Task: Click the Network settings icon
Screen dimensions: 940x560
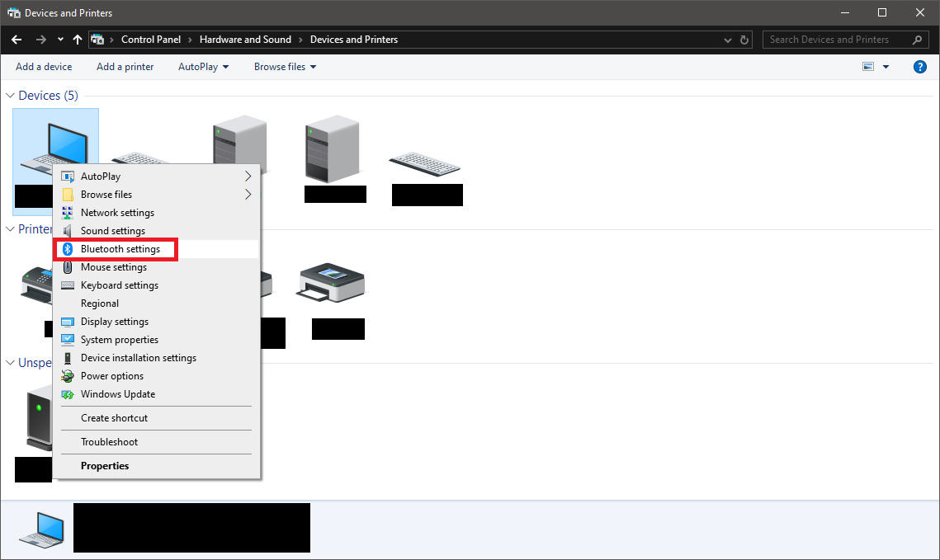Action: click(68, 213)
